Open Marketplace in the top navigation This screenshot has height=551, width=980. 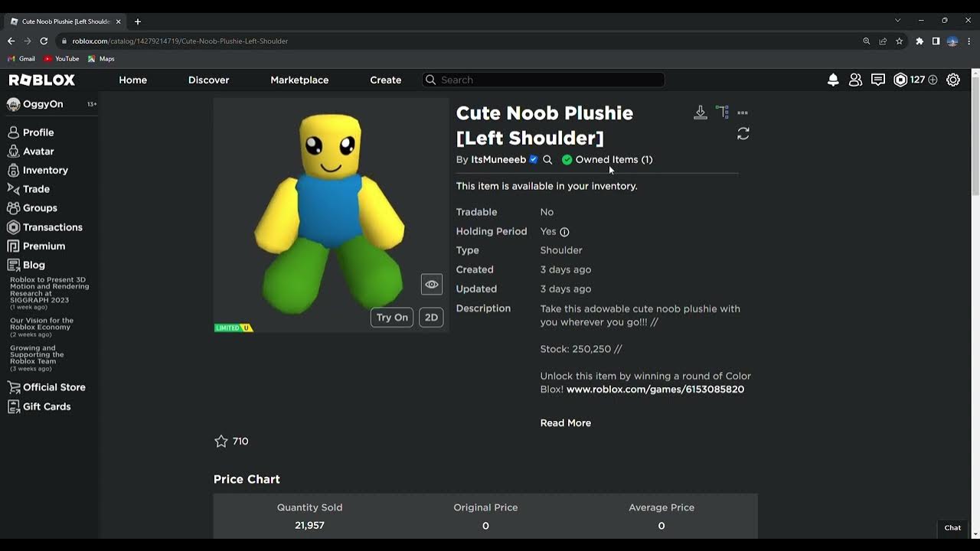(299, 80)
